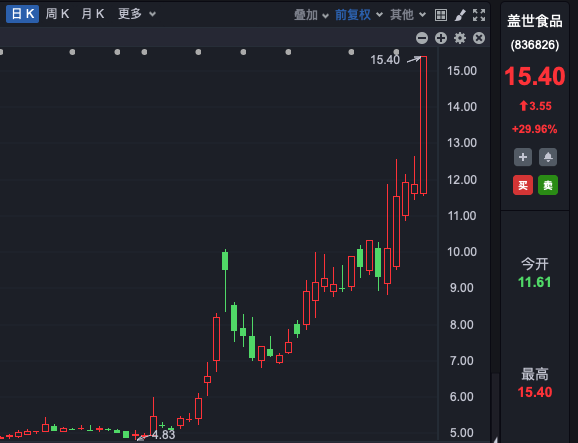Zoom out chart with the minus icon
This screenshot has width=578, height=443.
point(422,38)
